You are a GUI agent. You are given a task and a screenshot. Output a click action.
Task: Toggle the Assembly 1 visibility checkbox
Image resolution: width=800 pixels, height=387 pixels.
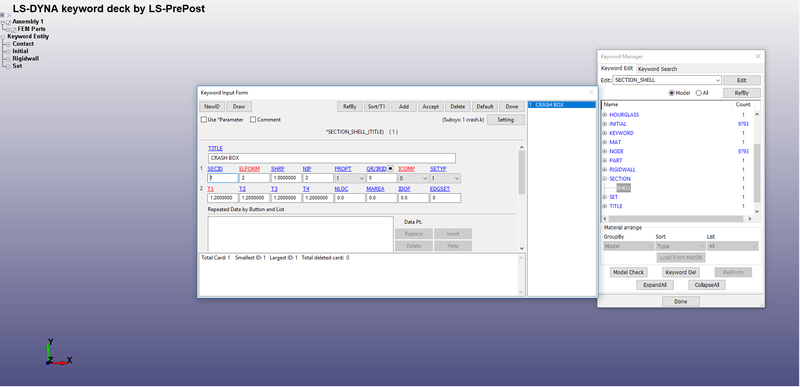point(9,22)
